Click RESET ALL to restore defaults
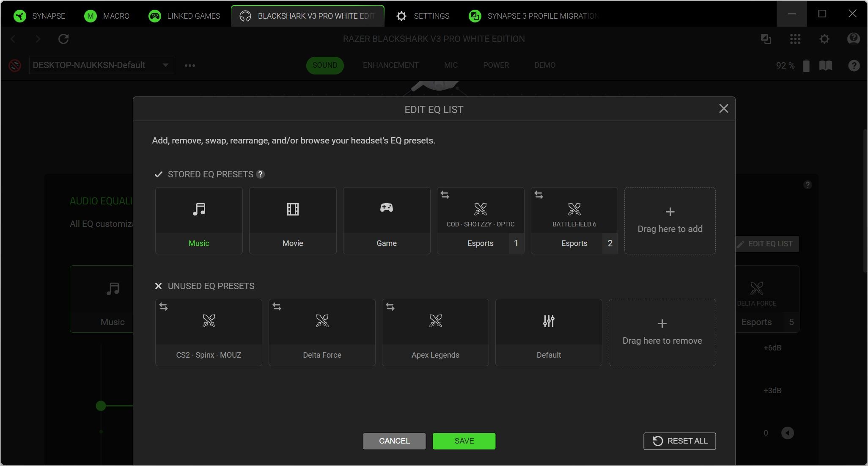Viewport: 868px width, 466px height. pyautogui.click(x=679, y=441)
